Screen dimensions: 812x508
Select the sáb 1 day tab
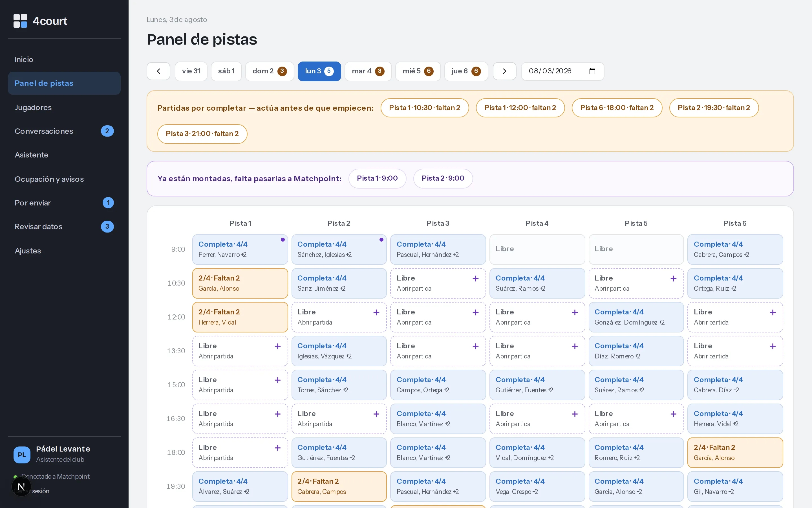[x=226, y=71]
